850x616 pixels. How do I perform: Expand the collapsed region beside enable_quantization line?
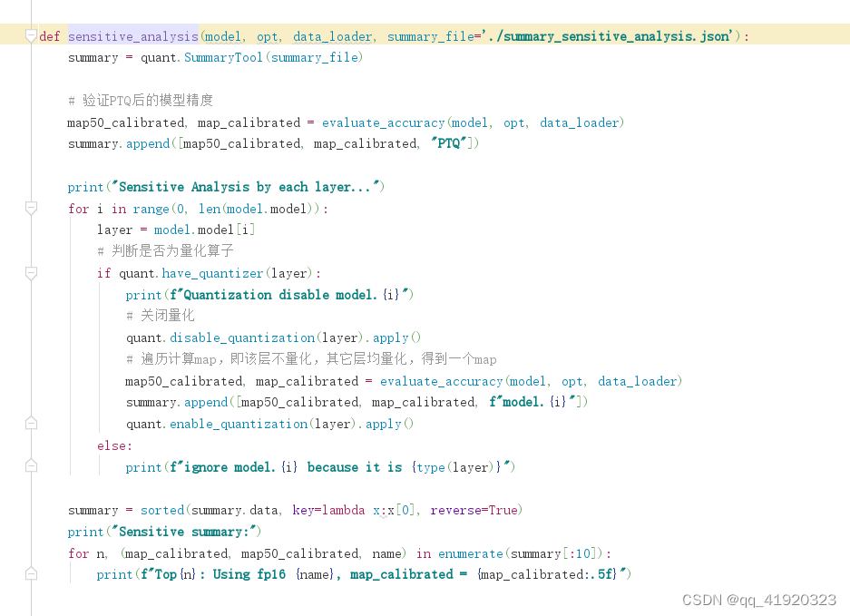tap(30, 465)
